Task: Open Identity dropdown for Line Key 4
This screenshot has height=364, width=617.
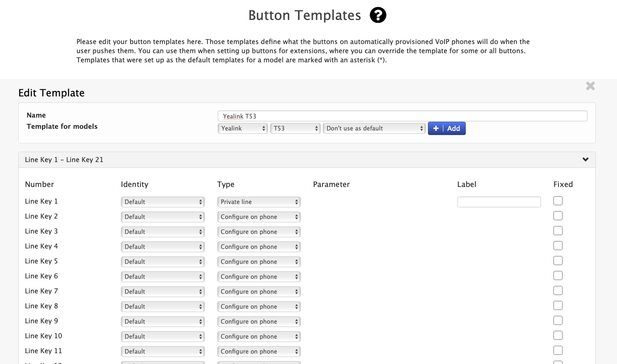Action: point(162,246)
